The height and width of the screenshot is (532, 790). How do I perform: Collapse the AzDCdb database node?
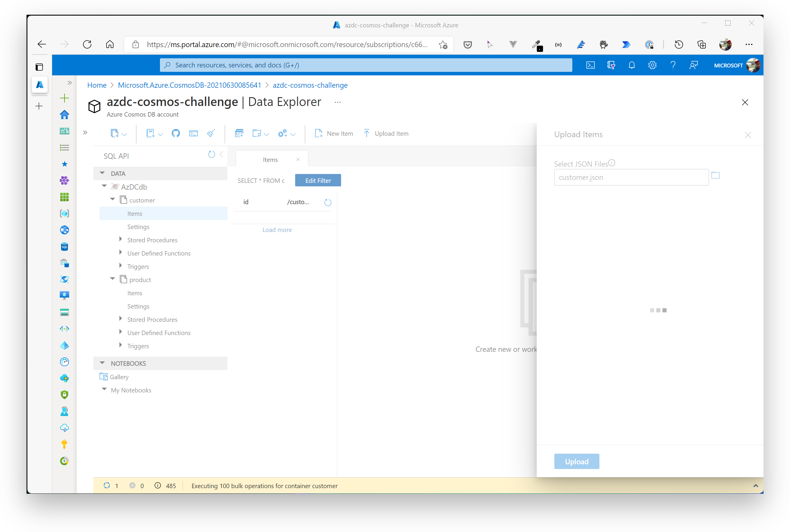[x=105, y=186]
